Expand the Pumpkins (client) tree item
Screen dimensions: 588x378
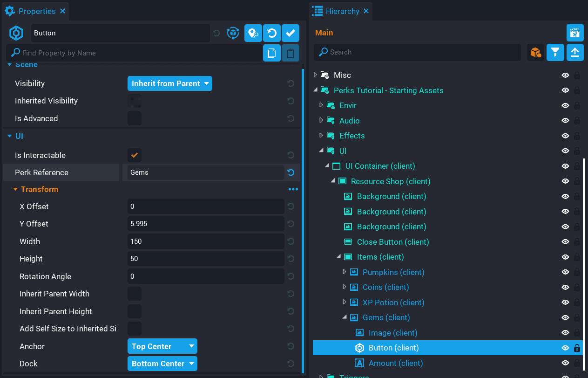tap(345, 272)
